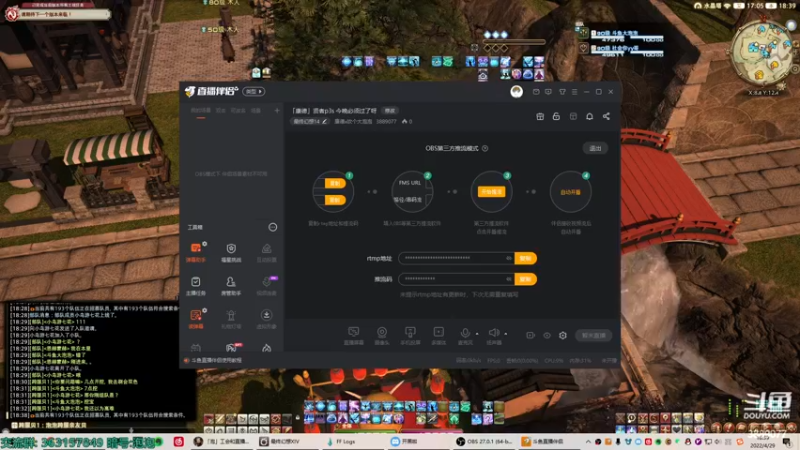Image resolution: width=800 pixels, height=450 pixels.
Task: Add 多媒体 media source
Action: click(x=439, y=336)
